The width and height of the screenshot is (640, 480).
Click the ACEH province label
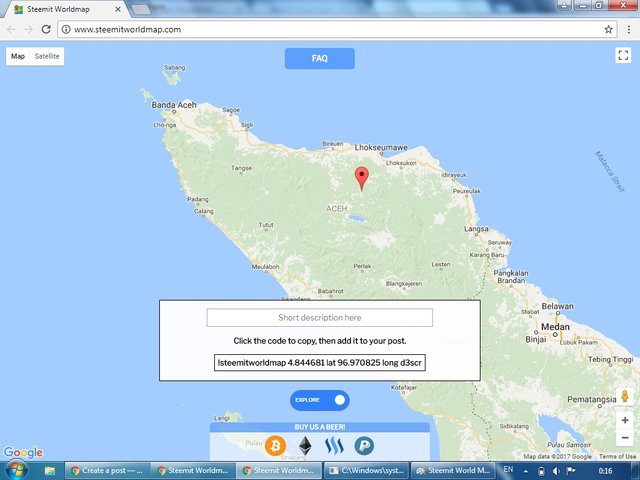point(336,209)
